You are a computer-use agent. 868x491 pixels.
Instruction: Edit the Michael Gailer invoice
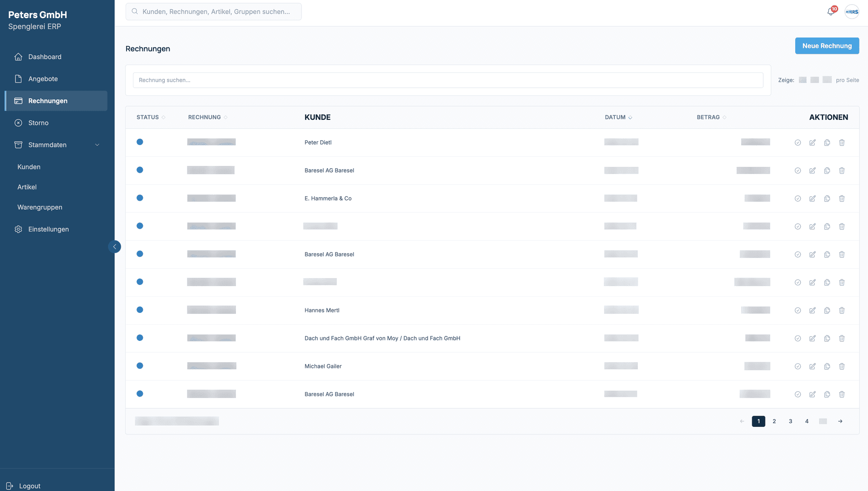click(812, 367)
